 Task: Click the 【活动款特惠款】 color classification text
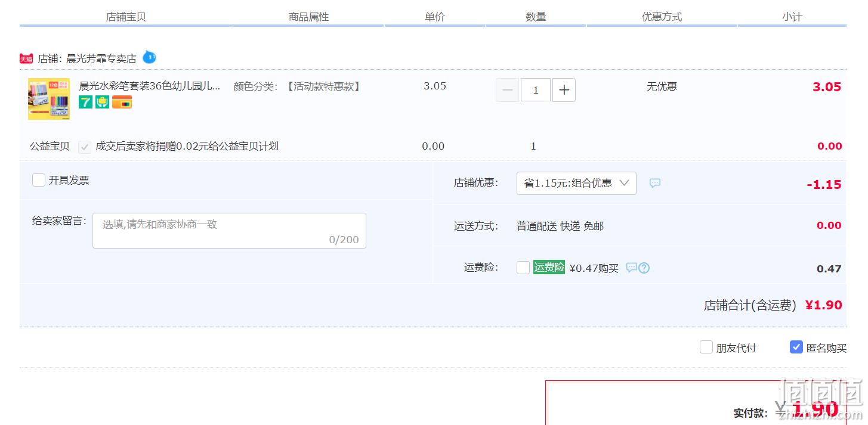(323, 86)
